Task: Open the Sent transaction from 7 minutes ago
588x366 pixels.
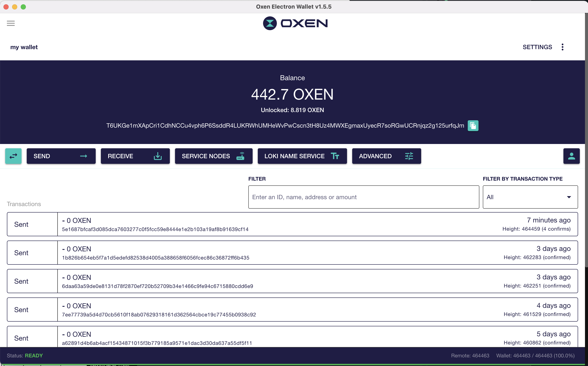Action: pyautogui.click(x=292, y=224)
